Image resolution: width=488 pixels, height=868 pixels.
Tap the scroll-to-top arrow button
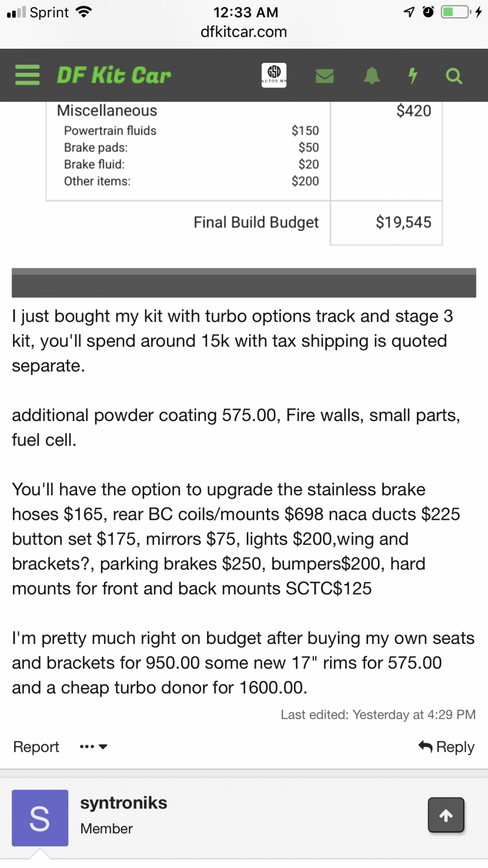tap(446, 815)
